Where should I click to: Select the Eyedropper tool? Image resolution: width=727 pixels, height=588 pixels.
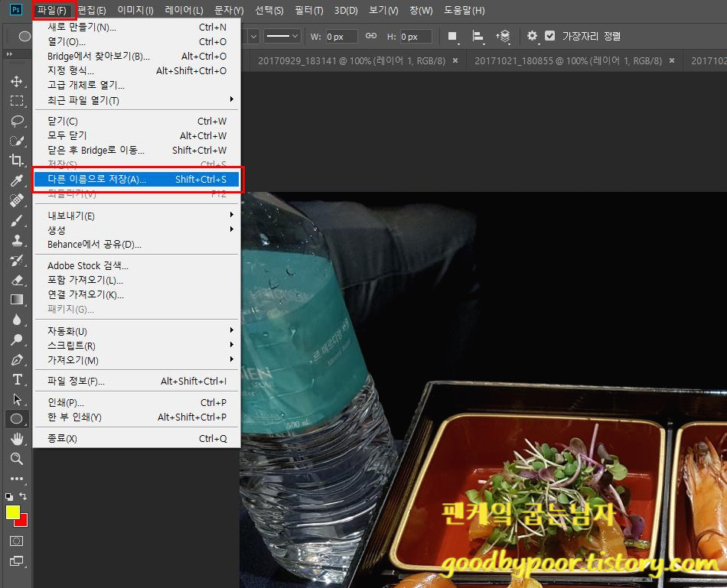(17, 180)
